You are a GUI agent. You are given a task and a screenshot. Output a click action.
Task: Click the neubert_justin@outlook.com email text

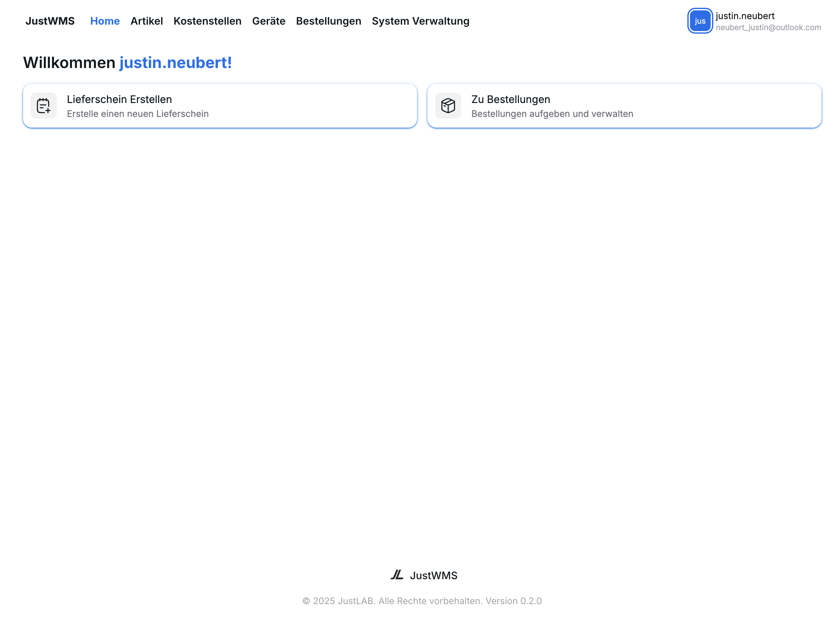(768, 28)
